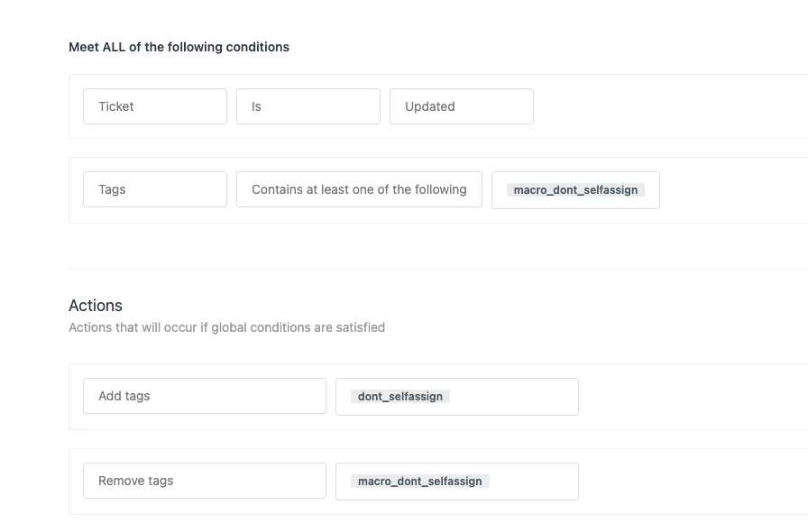This screenshot has height=532, width=808.
Task: Click blank row area right of Remove tags value
Action: (x=694, y=482)
